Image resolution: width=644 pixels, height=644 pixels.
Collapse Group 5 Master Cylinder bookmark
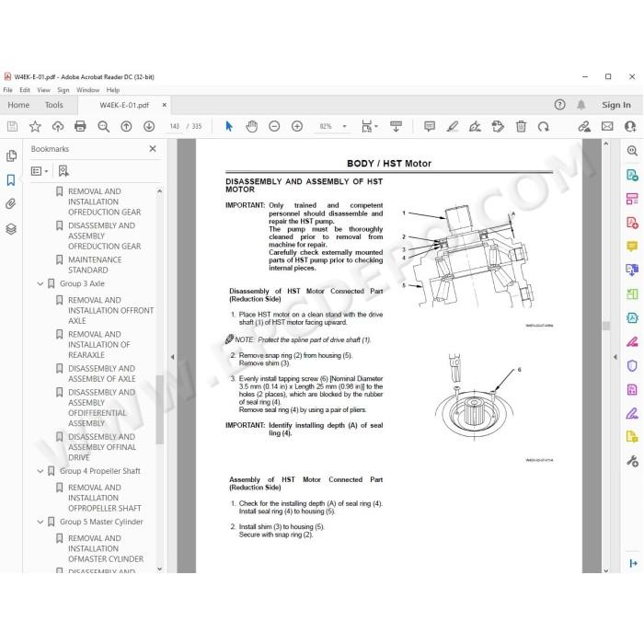coord(40,522)
